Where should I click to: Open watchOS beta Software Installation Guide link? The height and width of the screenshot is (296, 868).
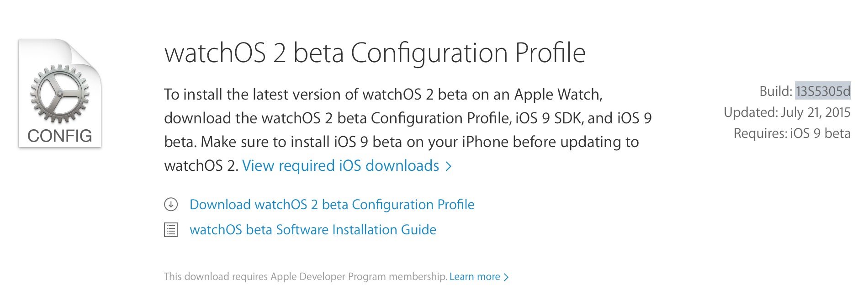pos(313,230)
